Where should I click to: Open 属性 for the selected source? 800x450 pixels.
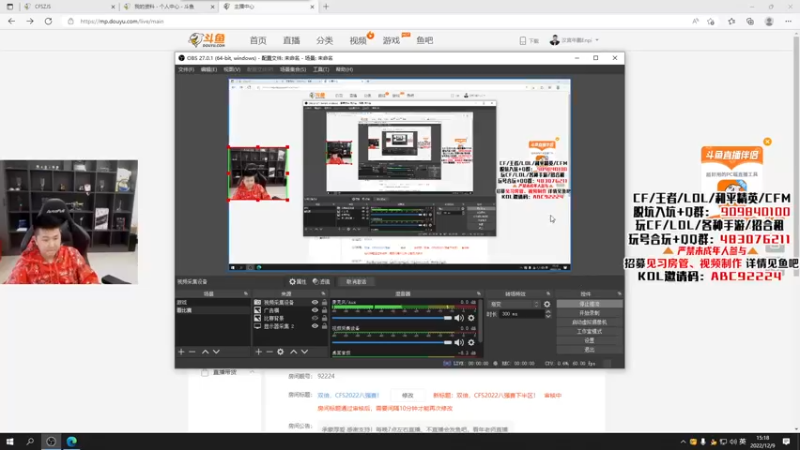[297, 282]
